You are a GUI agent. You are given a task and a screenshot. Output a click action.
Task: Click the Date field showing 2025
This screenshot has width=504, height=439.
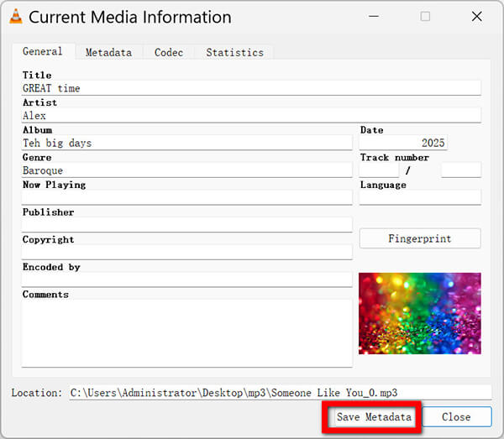403,143
